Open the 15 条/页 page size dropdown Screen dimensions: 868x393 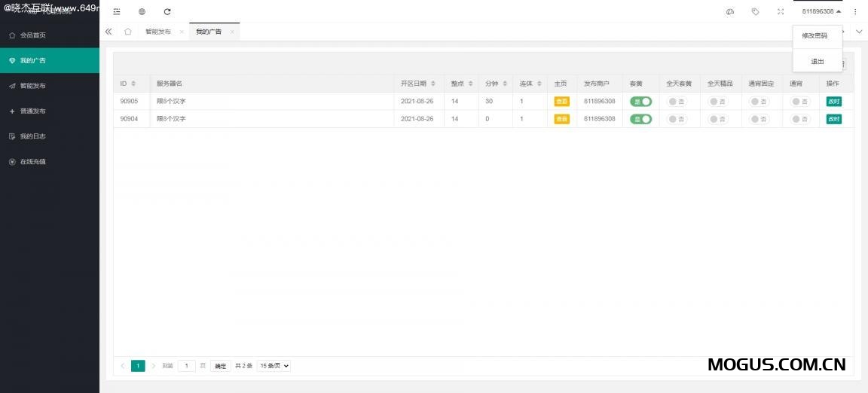[x=274, y=366]
